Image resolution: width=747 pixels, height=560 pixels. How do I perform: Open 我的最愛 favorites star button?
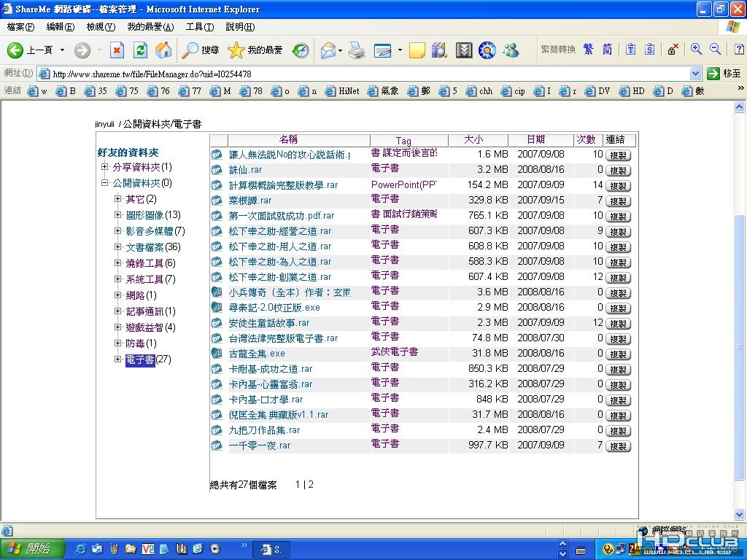(255, 50)
